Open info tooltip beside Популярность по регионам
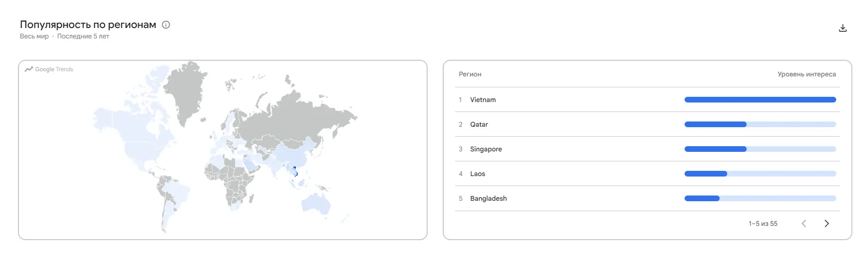Screen dimensions: 868x261 coord(166,25)
